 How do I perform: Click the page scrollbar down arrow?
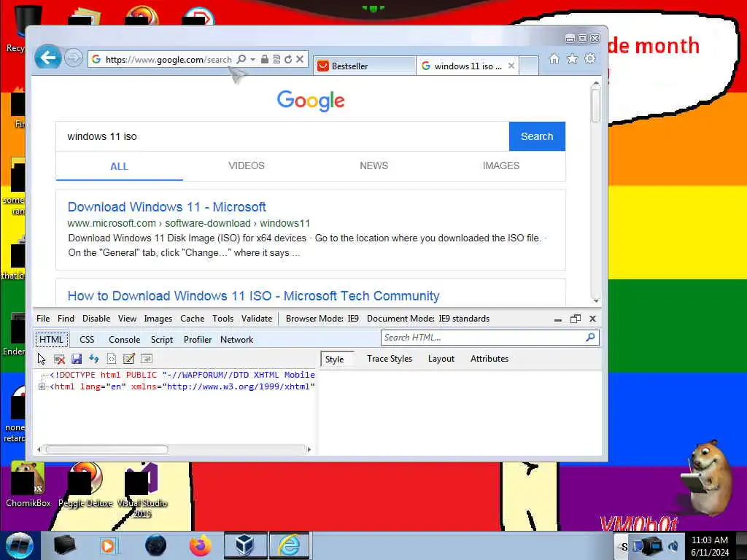(x=595, y=300)
